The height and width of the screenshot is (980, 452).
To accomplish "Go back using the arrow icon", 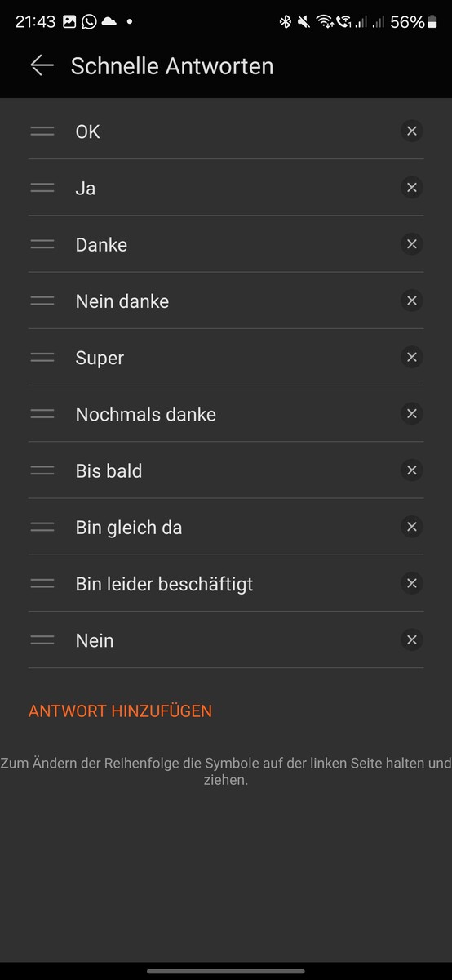I will click(42, 66).
